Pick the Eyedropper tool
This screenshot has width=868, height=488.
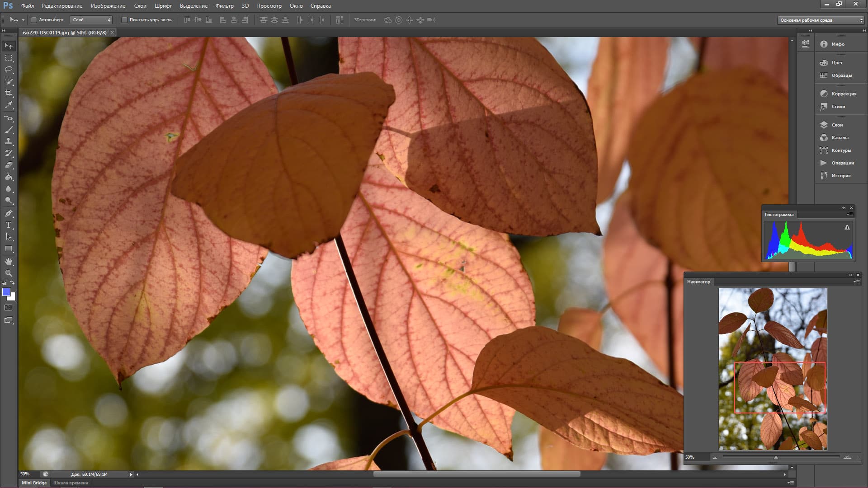(x=9, y=105)
